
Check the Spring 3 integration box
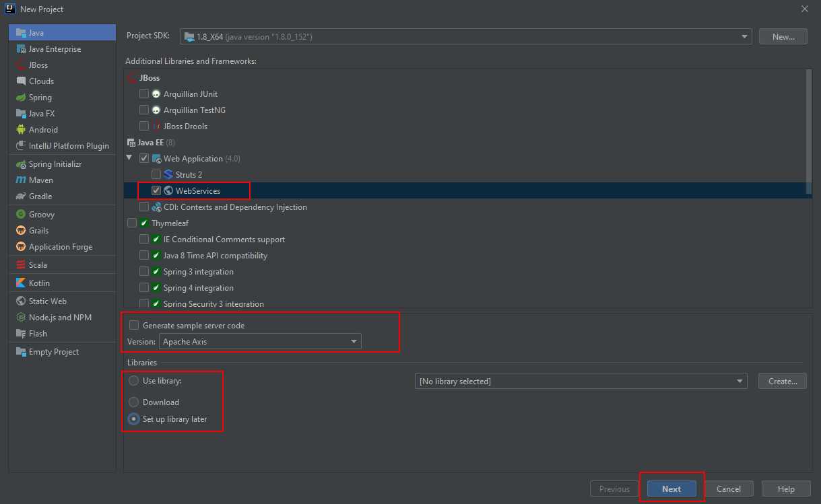tap(144, 271)
